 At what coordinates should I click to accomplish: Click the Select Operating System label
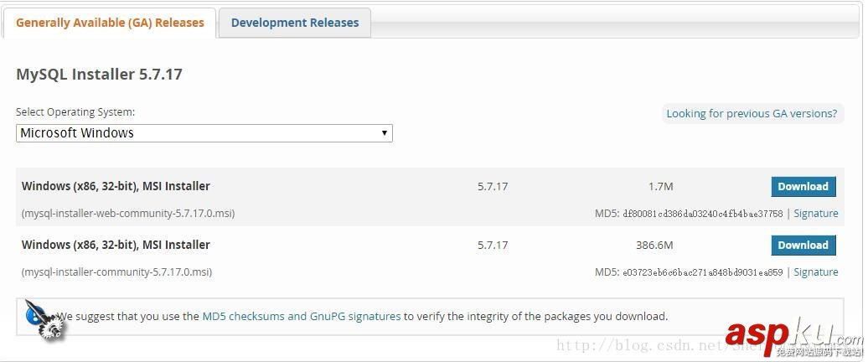pos(75,112)
